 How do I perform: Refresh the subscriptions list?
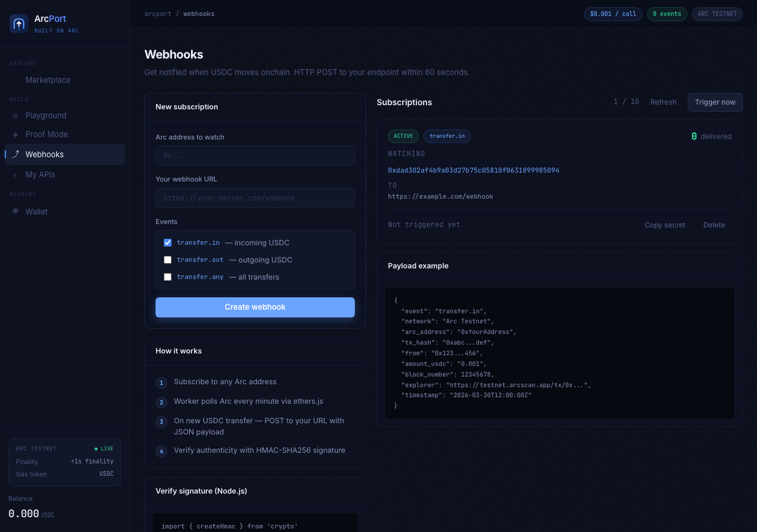663,102
